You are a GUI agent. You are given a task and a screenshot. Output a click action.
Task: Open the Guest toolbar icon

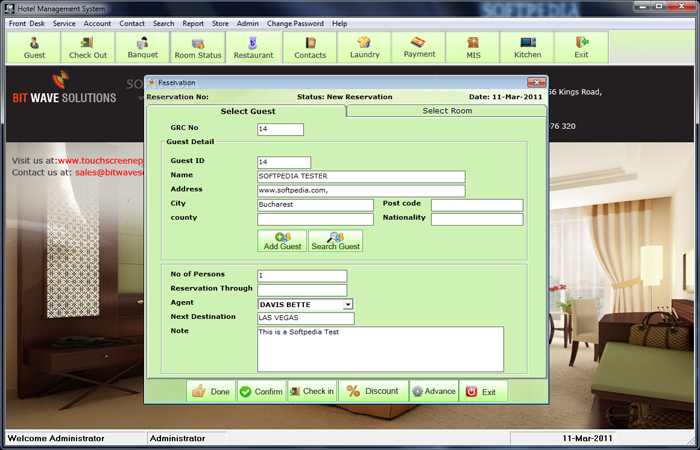[34, 47]
